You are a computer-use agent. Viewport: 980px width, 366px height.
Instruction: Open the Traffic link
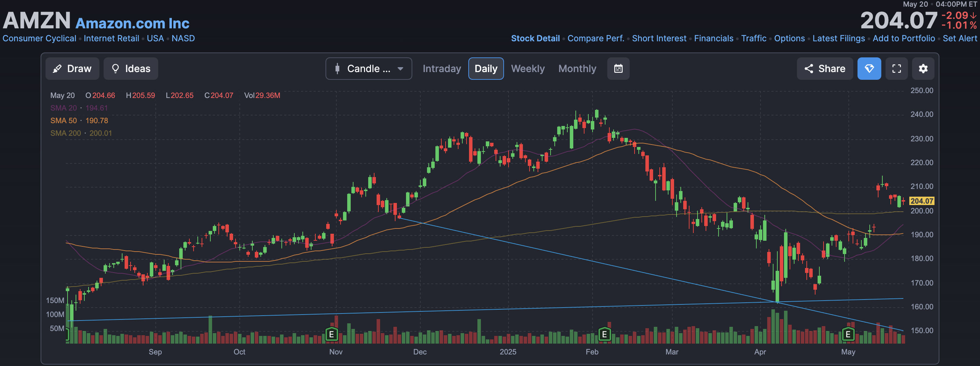(x=754, y=38)
